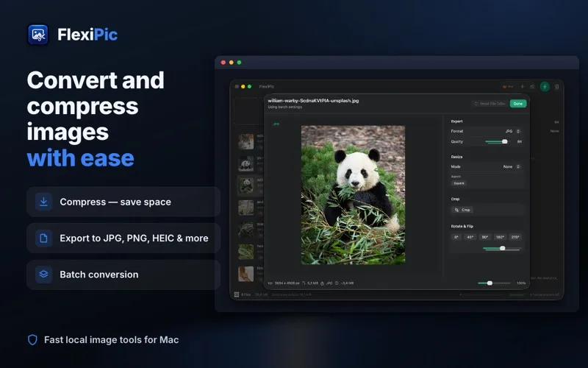Click the Compress download arrow icon
This screenshot has height=368, width=588.
[x=43, y=202]
